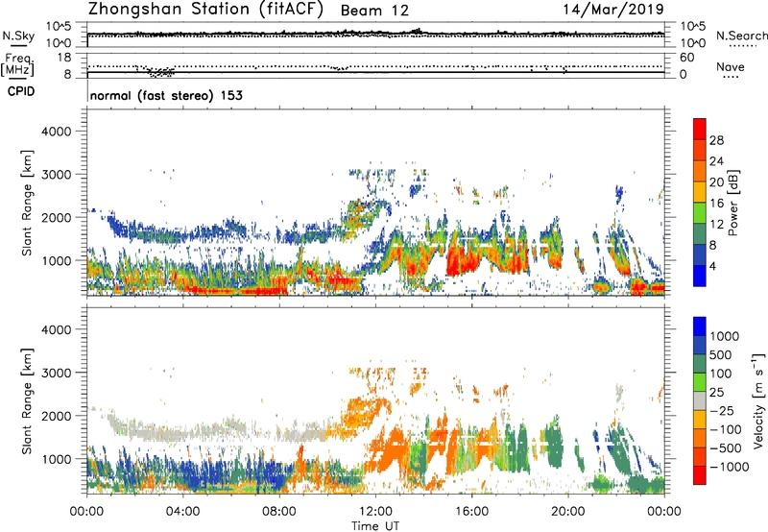Select the "CPID" row label
The width and height of the screenshot is (768, 532).
pyautogui.click(x=21, y=91)
